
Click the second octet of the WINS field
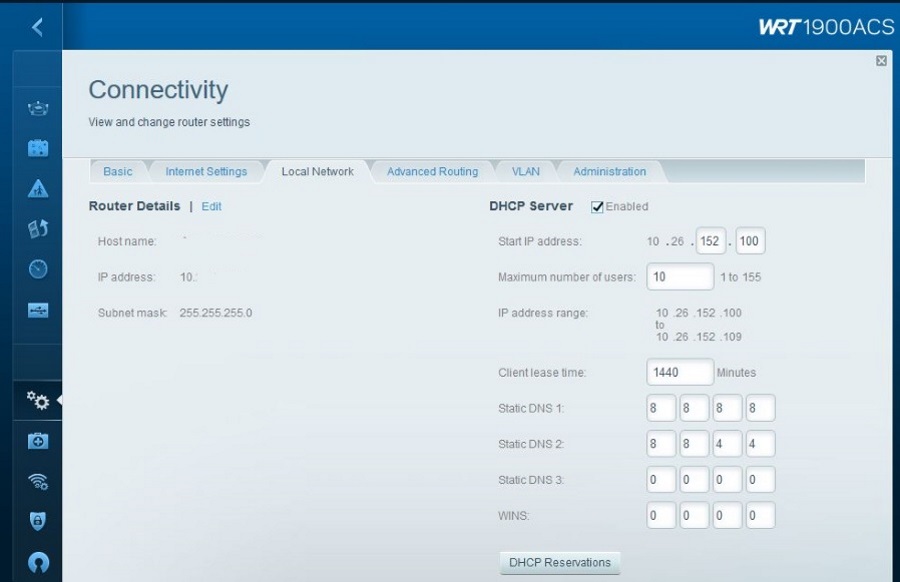(x=694, y=515)
